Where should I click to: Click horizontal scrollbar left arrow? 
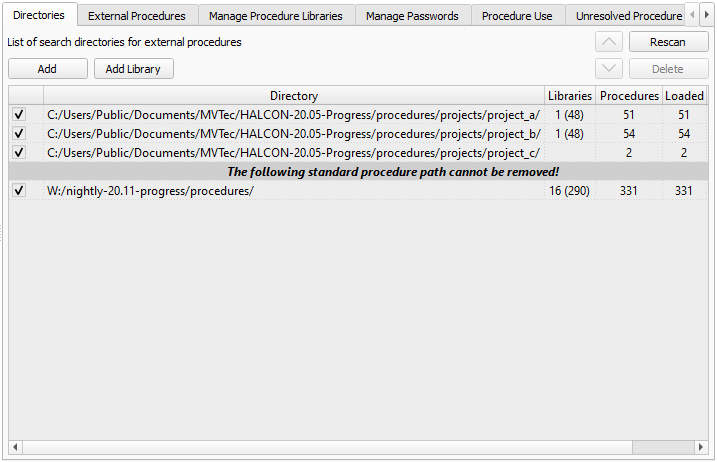point(14,447)
